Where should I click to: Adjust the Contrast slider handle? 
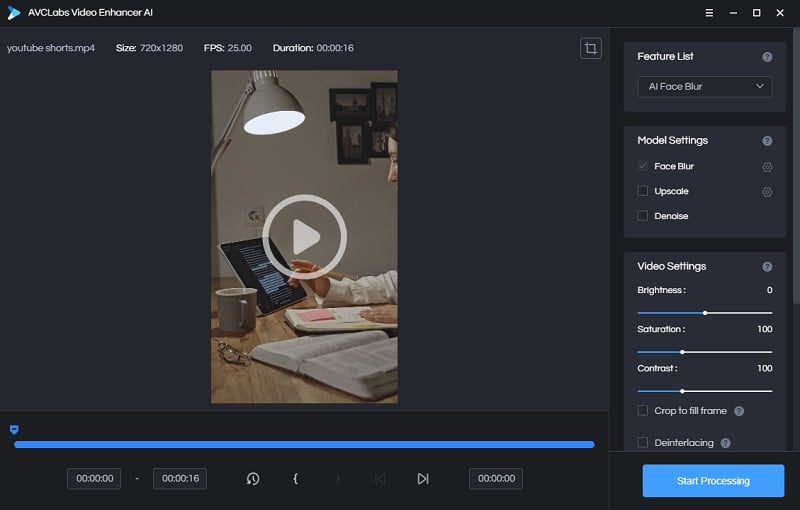682,392
